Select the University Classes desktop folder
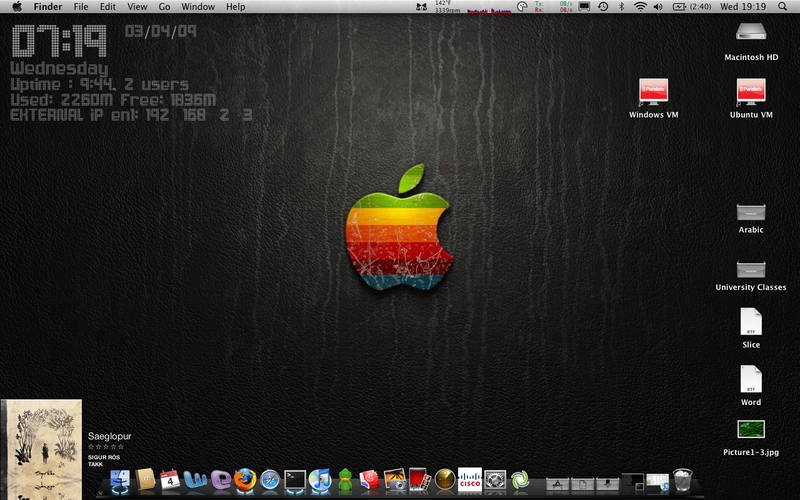Image resolution: width=800 pixels, height=500 pixels. [751, 276]
